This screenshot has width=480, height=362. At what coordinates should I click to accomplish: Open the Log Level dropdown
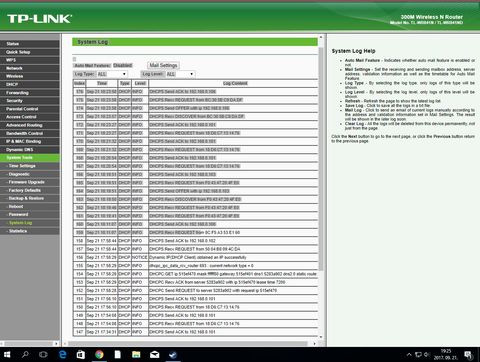(x=180, y=74)
